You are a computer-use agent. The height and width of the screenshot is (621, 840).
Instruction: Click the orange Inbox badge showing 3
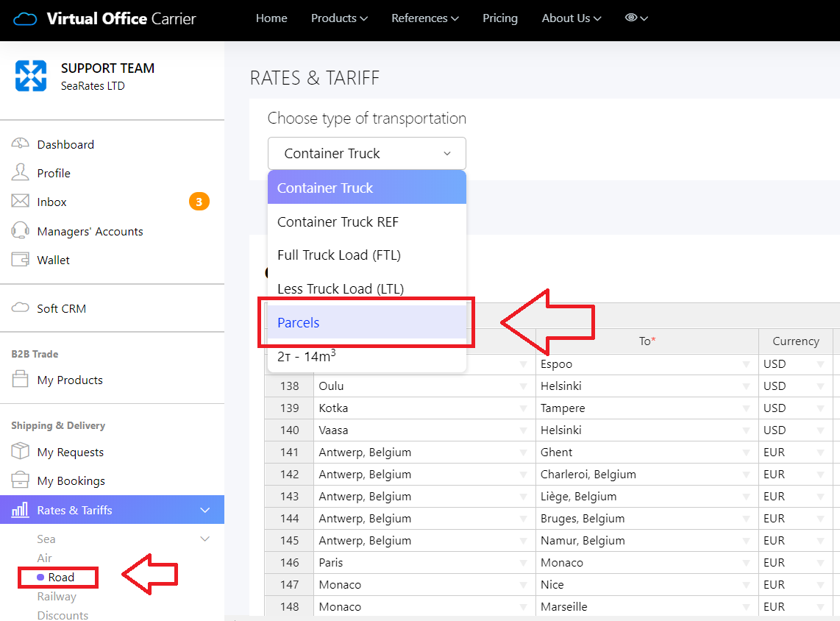point(199,202)
